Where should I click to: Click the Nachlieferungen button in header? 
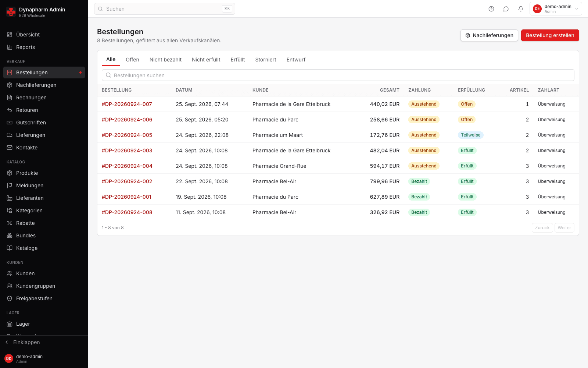click(489, 35)
